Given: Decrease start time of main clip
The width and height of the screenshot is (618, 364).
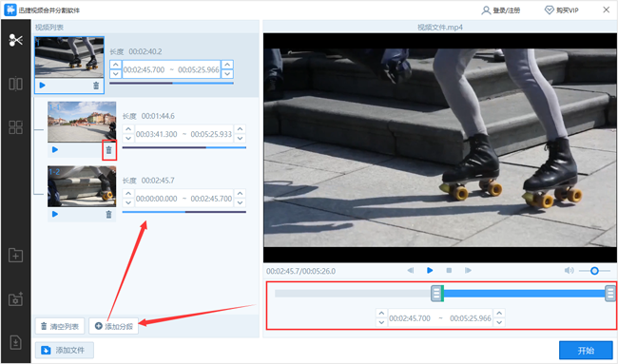Looking at the screenshot, I should click(x=115, y=74).
